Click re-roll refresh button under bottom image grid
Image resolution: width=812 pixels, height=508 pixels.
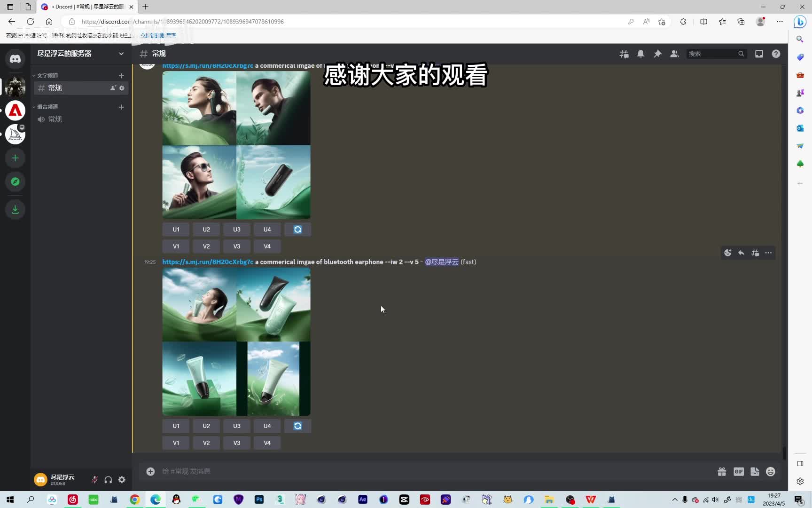click(x=297, y=426)
